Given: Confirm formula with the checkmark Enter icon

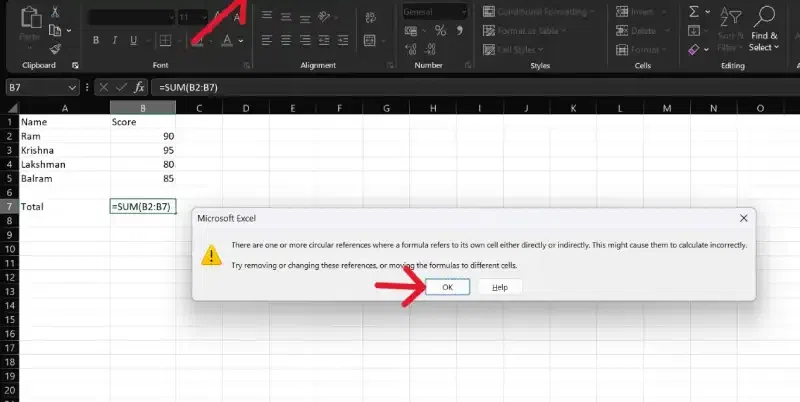Looking at the screenshot, I should 121,88.
